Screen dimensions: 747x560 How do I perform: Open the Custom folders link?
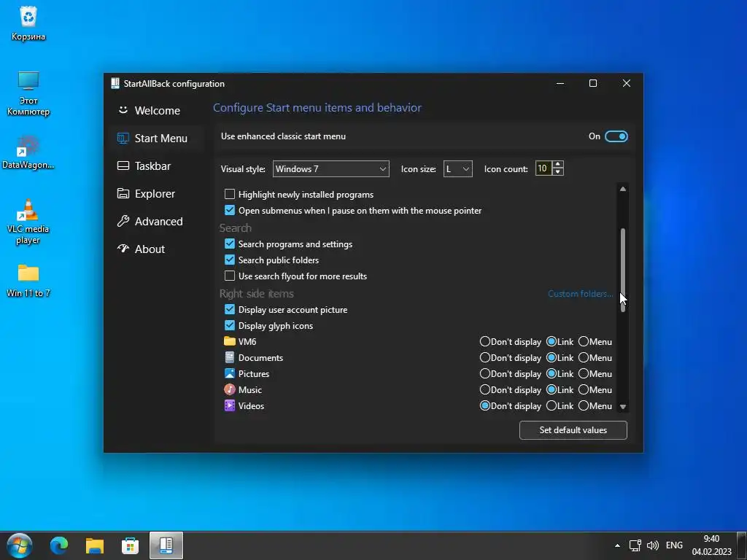(x=580, y=294)
